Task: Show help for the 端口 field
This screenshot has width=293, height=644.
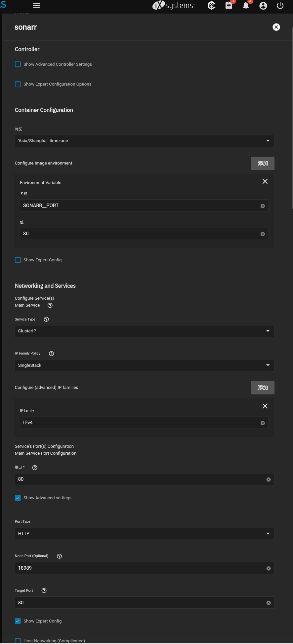Action: pyautogui.click(x=35, y=468)
